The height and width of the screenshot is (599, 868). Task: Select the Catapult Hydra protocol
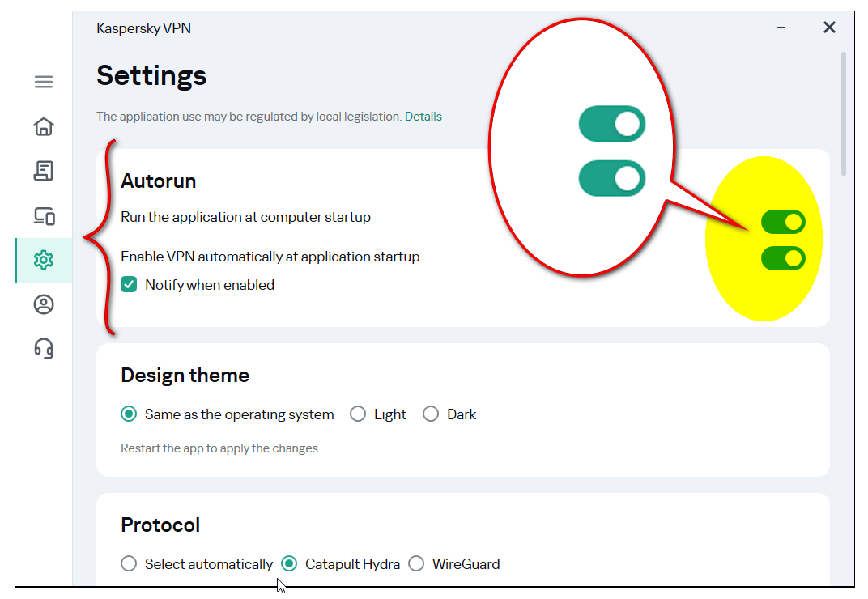click(x=289, y=564)
